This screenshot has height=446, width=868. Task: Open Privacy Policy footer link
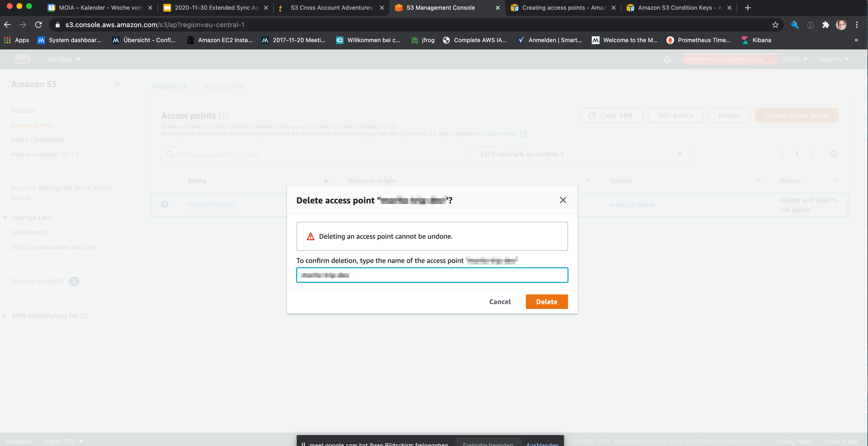793,441
